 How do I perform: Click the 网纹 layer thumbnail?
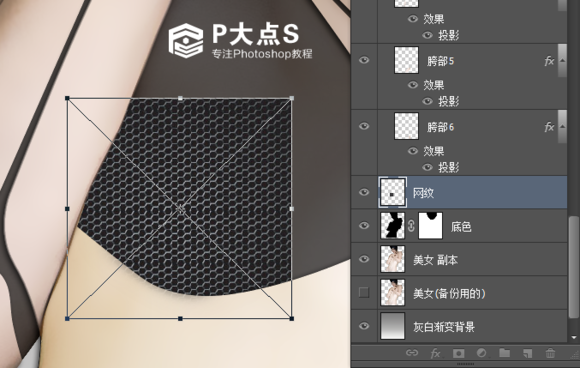(x=392, y=192)
